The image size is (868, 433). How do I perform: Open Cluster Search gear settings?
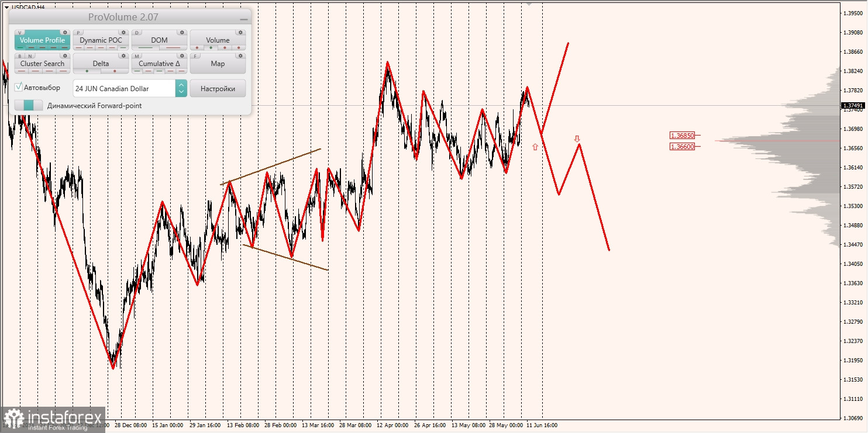point(65,56)
